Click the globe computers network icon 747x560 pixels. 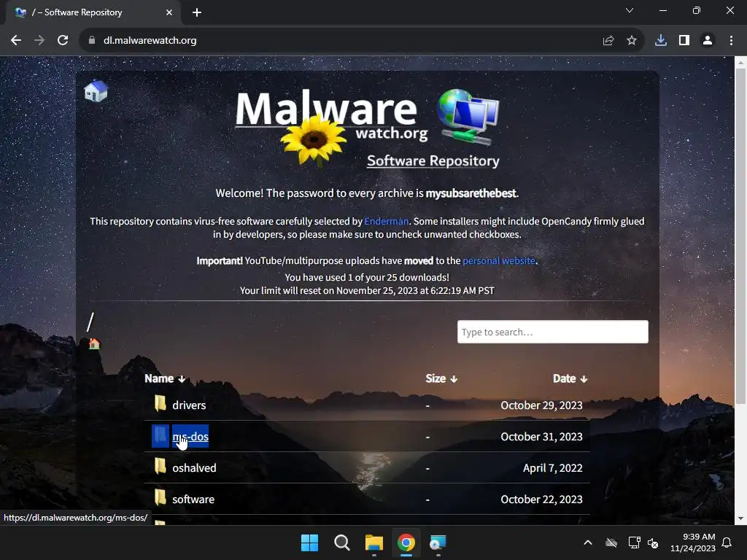click(x=468, y=117)
